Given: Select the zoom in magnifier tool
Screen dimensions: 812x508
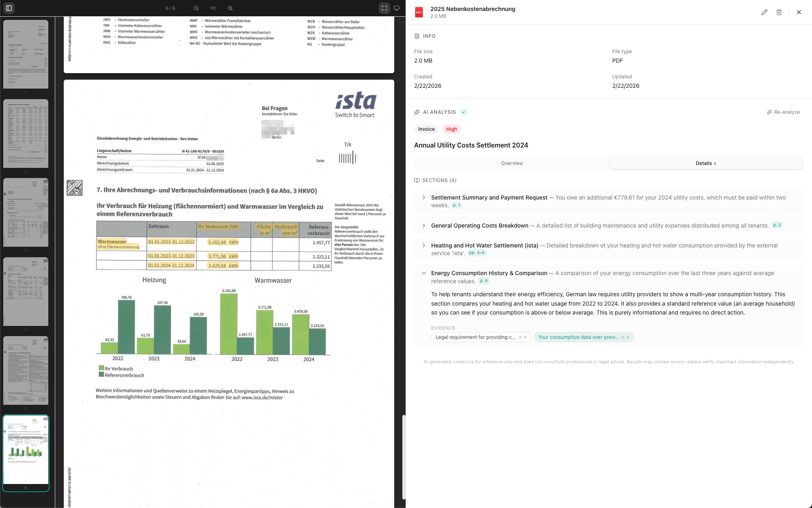Looking at the screenshot, I should point(230,8).
